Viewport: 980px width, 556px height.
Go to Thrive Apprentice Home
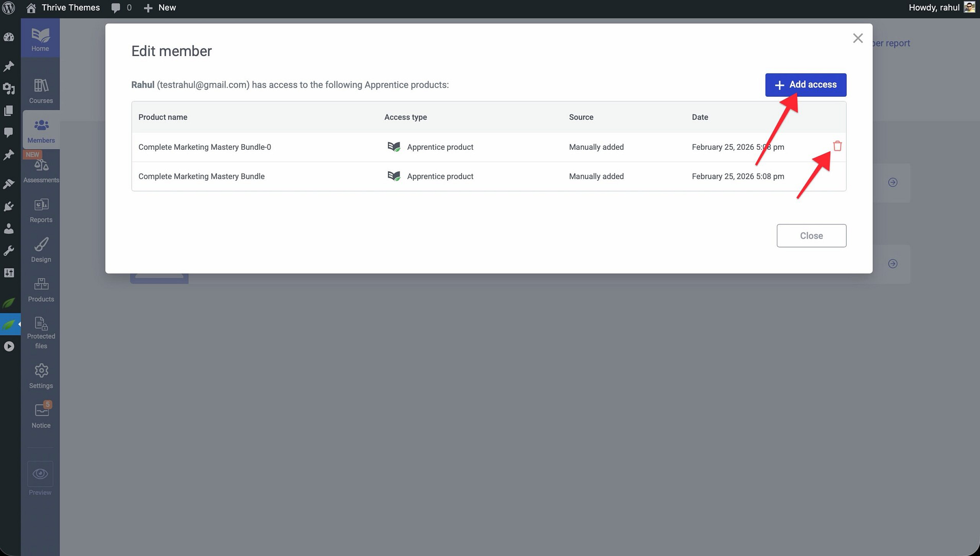[40, 39]
